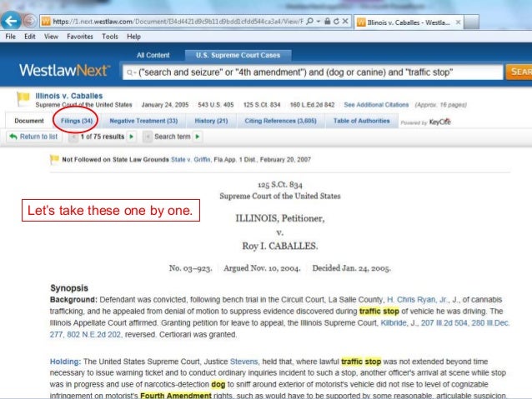Click previous result arrow

(x=73, y=137)
